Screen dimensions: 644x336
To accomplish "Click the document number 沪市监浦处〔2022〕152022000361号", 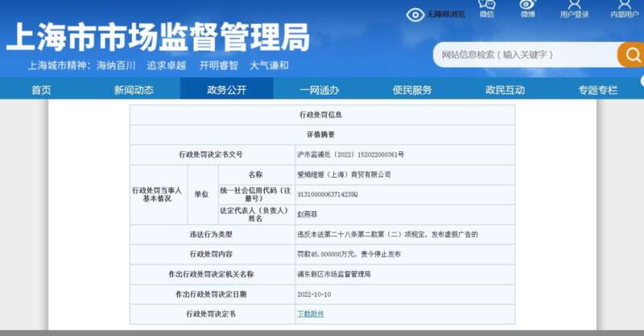I will (x=351, y=154).
